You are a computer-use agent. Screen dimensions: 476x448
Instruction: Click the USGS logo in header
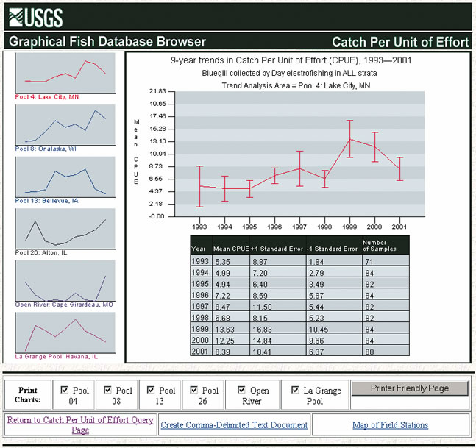pyautogui.click(x=36, y=18)
